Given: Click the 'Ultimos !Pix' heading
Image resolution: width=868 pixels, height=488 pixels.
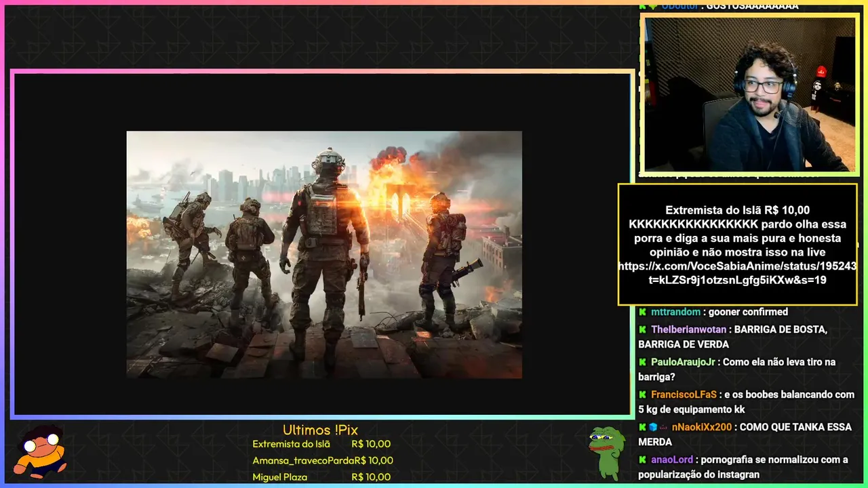Looking at the screenshot, I should [x=320, y=430].
